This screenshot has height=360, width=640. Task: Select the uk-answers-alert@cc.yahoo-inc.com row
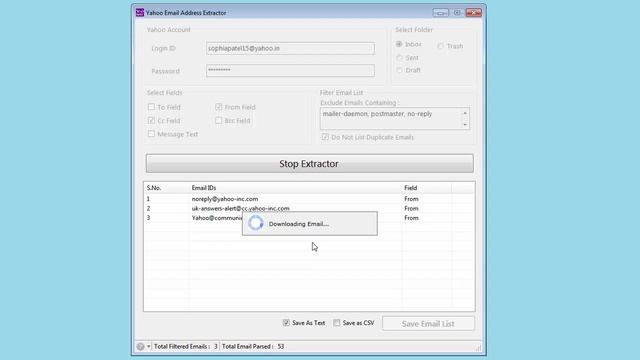point(309,208)
